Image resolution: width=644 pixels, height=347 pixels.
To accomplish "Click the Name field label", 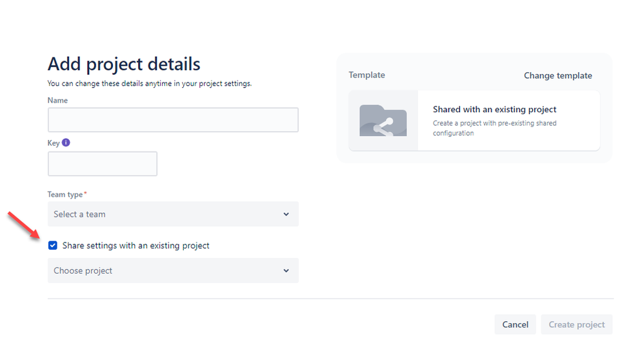I will click(x=57, y=100).
